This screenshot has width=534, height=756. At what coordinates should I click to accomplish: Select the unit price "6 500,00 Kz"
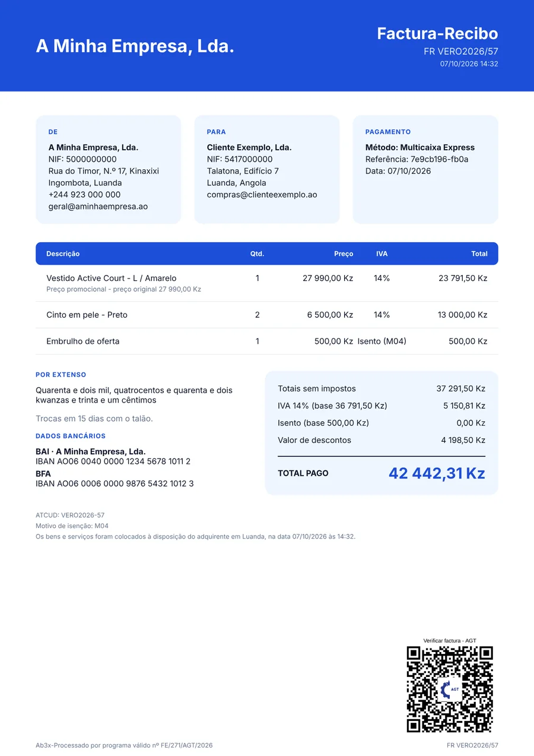(x=330, y=315)
